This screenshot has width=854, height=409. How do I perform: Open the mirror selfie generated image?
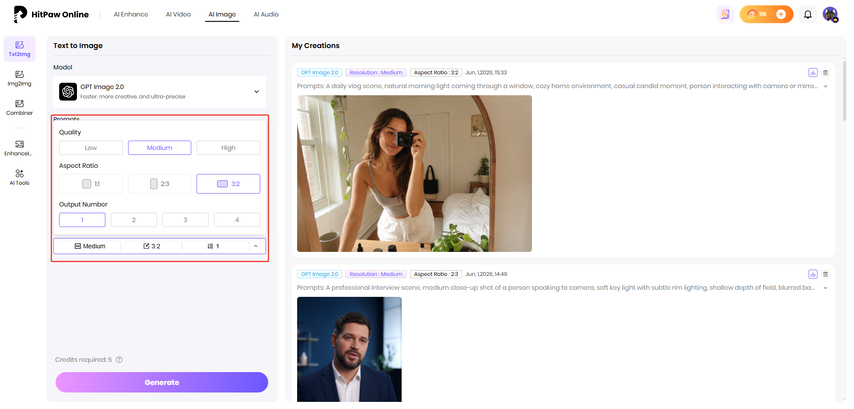click(414, 174)
